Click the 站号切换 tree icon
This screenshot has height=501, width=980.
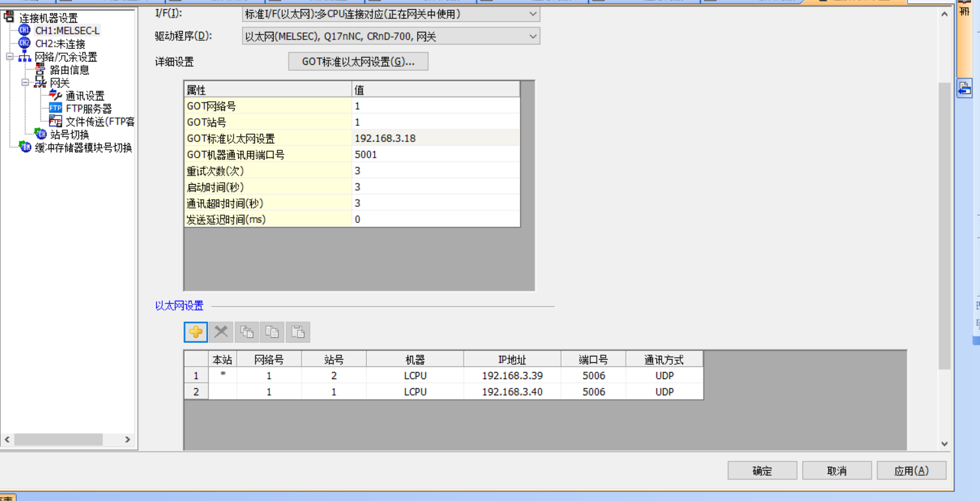pos(42,134)
